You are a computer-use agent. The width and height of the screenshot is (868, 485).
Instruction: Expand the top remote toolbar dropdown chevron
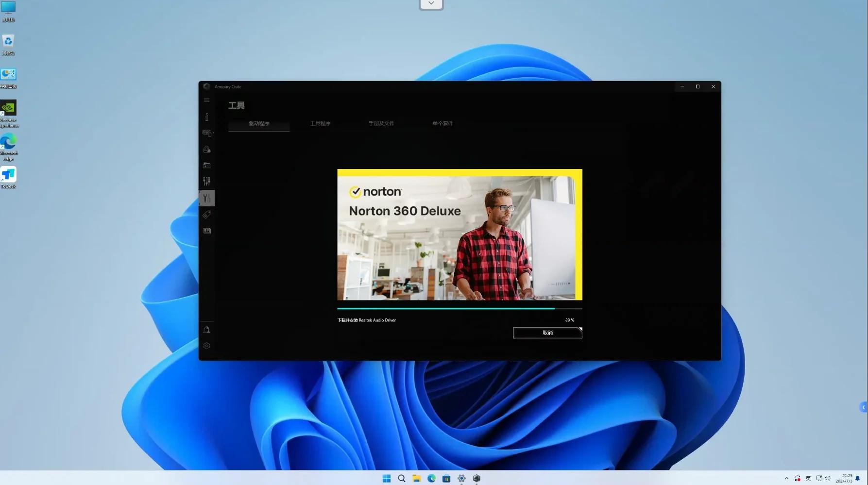click(x=431, y=4)
